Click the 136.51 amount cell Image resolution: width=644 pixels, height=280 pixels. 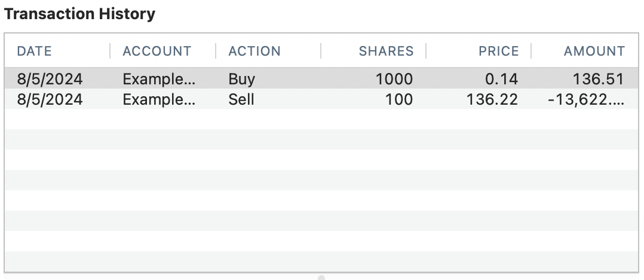(598, 79)
